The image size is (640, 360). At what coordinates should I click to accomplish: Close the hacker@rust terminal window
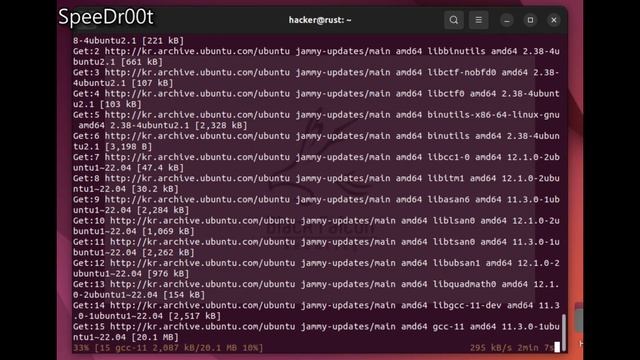click(554, 20)
